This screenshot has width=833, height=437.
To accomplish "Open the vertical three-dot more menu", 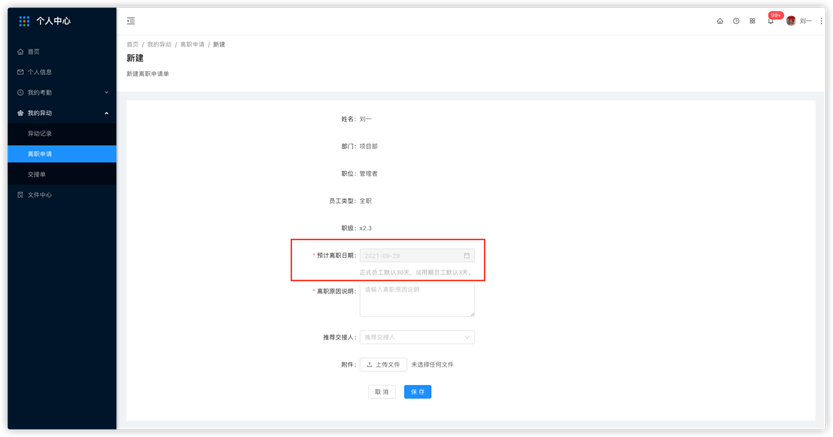I will pos(821,21).
